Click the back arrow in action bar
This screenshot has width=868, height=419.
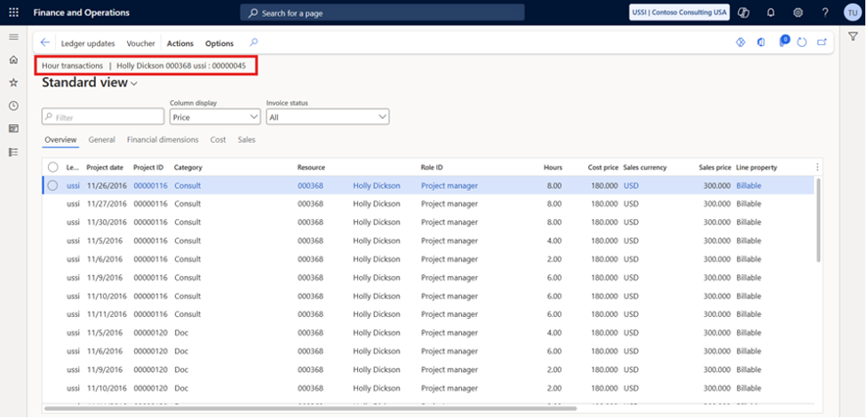click(45, 43)
